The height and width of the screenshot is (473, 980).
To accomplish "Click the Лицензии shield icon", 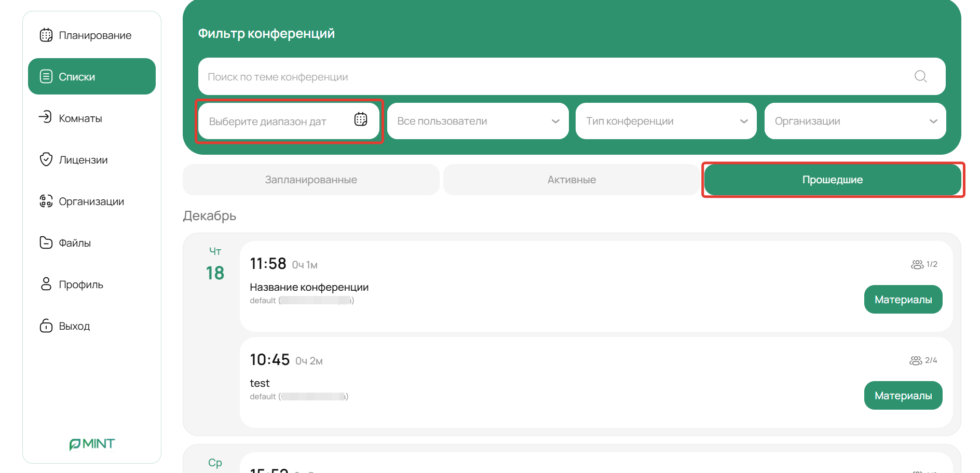I will [46, 159].
